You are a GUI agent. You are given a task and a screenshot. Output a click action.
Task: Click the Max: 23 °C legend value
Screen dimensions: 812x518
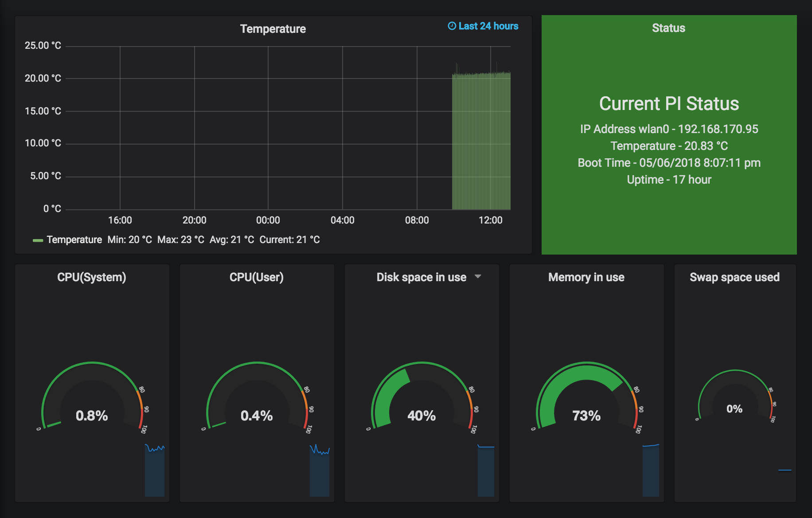coord(181,239)
